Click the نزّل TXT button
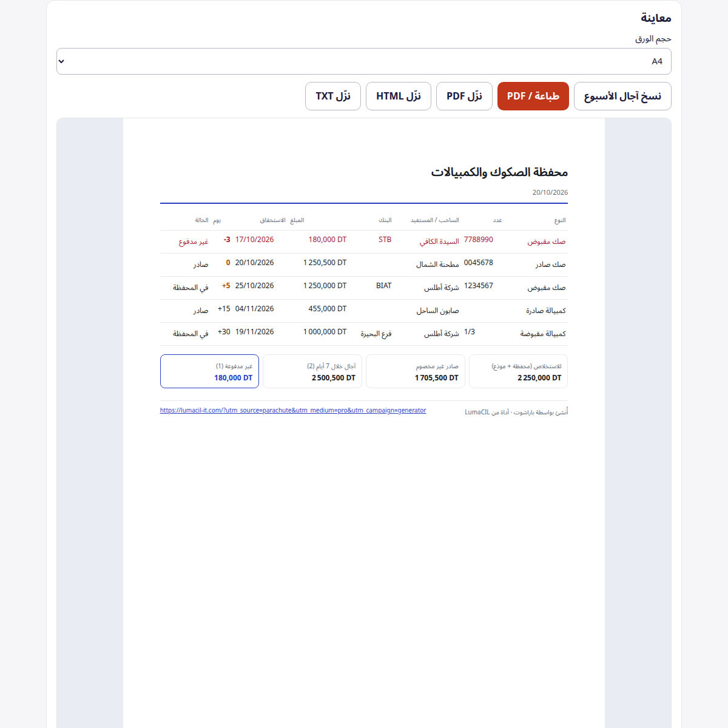This screenshot has height=728, width=728. point(333,96)
